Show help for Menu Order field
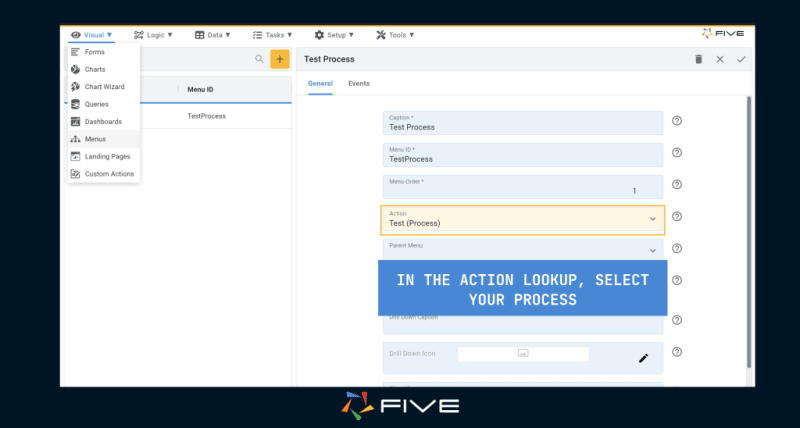The width and height of the screenshot is (800, 428). (677, 185)
